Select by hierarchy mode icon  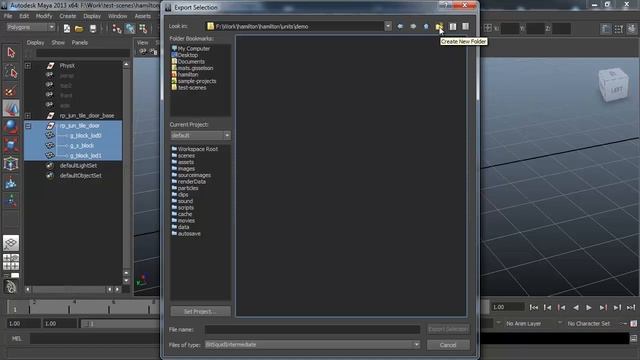click(x=117, y=28)
